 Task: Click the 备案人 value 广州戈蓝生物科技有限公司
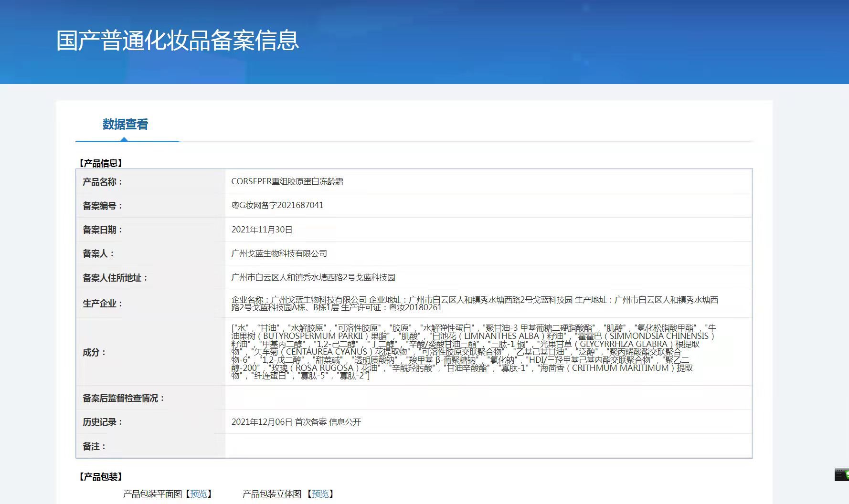(x=279, y=253)
